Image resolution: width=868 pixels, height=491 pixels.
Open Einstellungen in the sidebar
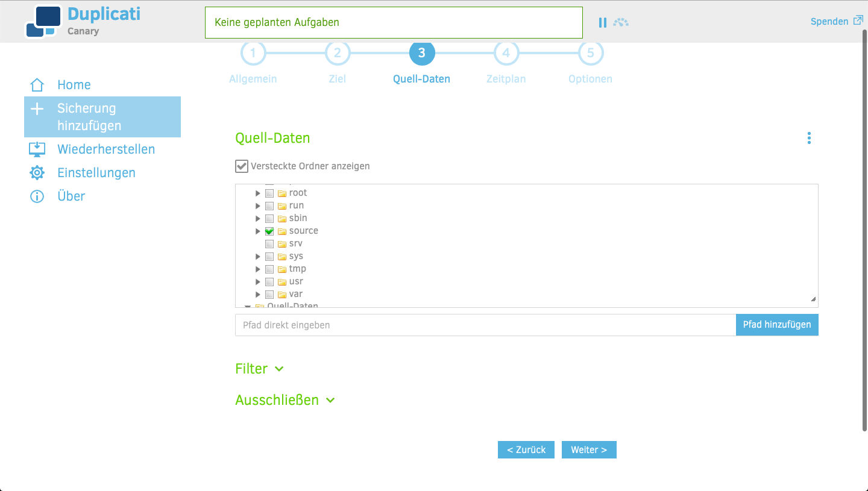pyautogui.click(x=96, y=173)
